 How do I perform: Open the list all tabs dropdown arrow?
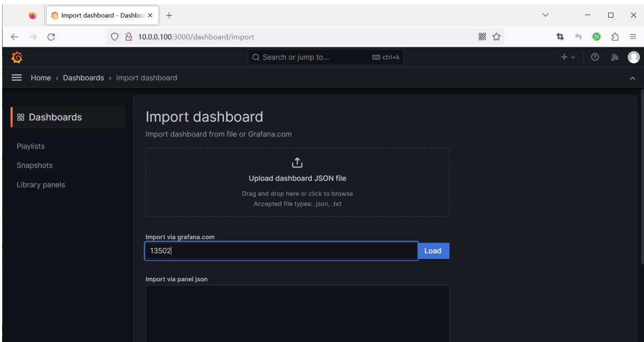pyautogui.click(x=545, y=15)
